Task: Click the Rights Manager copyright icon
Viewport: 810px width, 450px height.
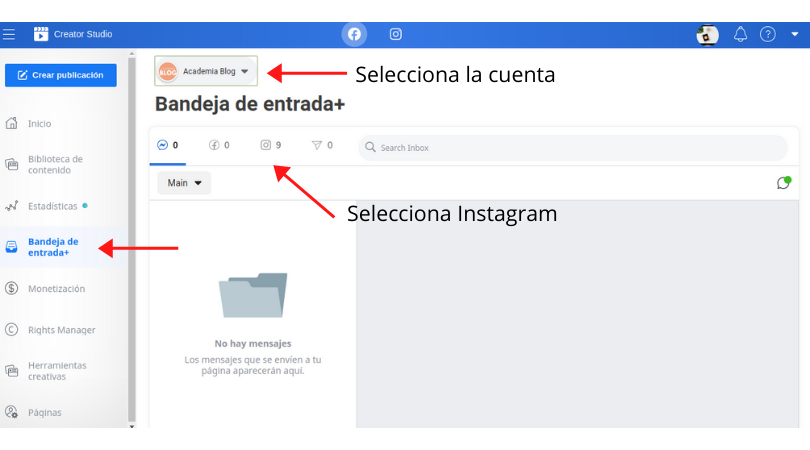Action: point(11,330)
